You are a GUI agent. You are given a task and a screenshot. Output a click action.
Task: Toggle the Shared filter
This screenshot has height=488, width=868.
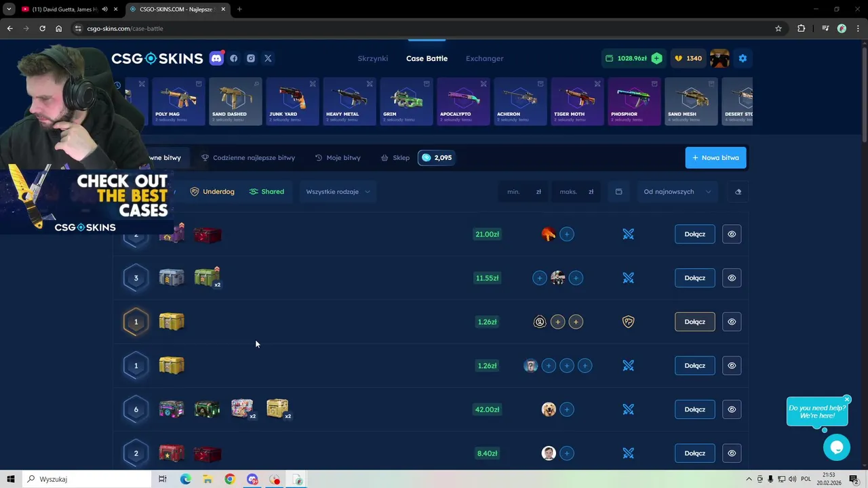click(x=267, y=192)
